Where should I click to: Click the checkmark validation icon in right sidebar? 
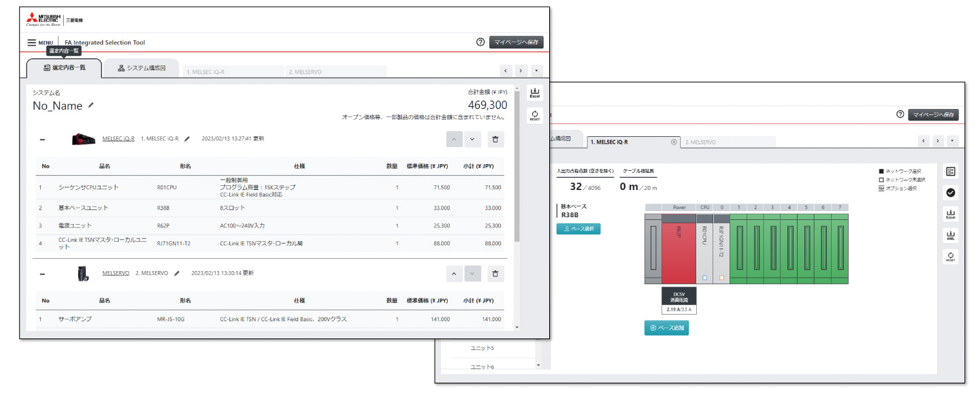951,193
